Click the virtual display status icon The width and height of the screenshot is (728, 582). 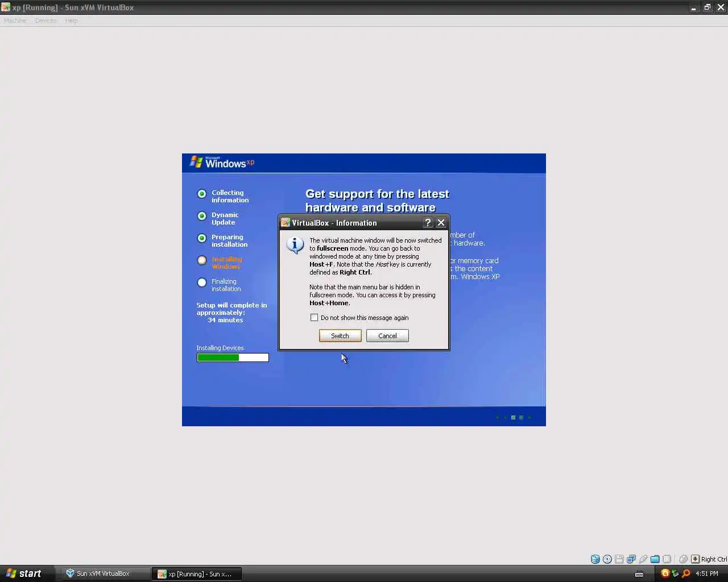(x=667, y=559)
